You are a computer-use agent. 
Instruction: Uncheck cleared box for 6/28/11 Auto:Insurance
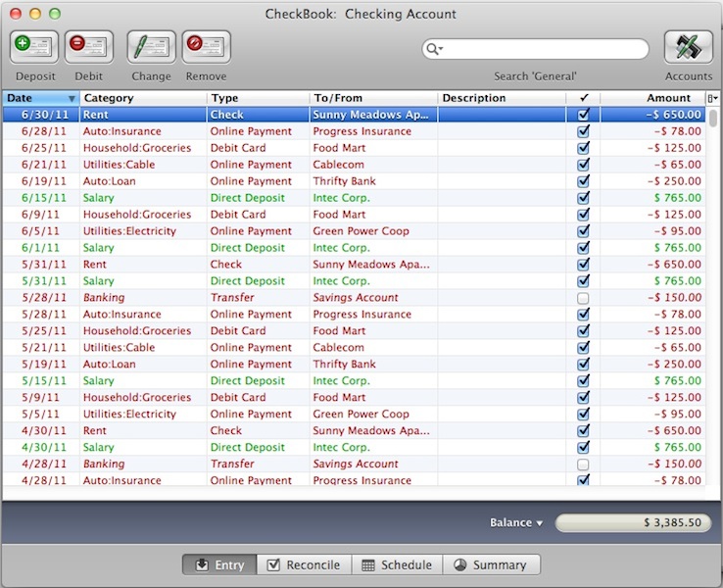click(x=584, y=131)
